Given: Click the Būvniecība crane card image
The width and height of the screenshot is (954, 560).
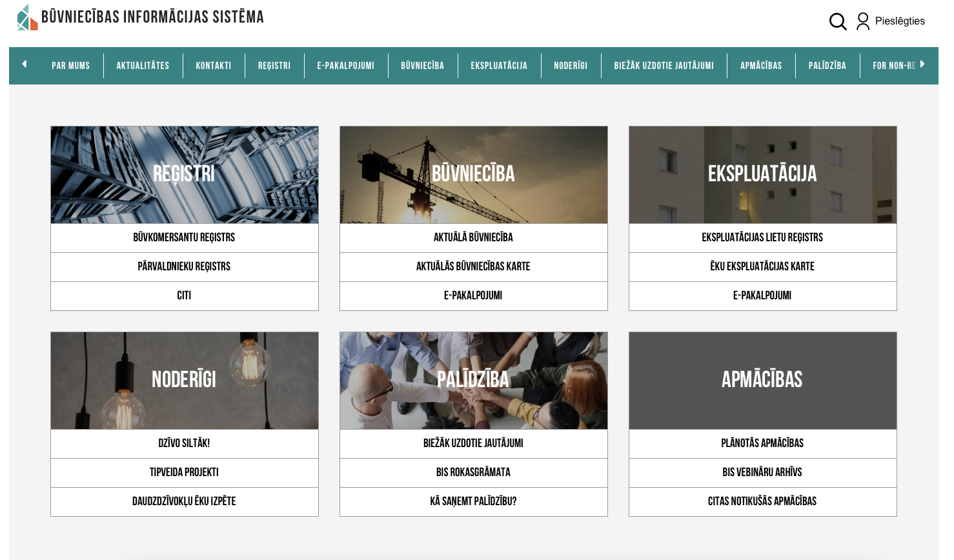Looking at the screenshot, I should (474, 175).
